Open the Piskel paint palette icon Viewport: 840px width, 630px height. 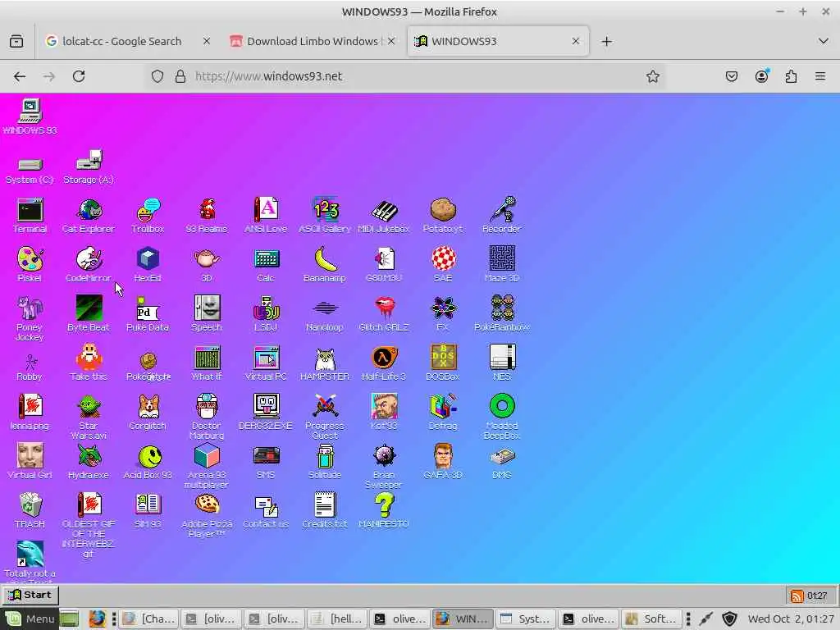coord(30,265)
